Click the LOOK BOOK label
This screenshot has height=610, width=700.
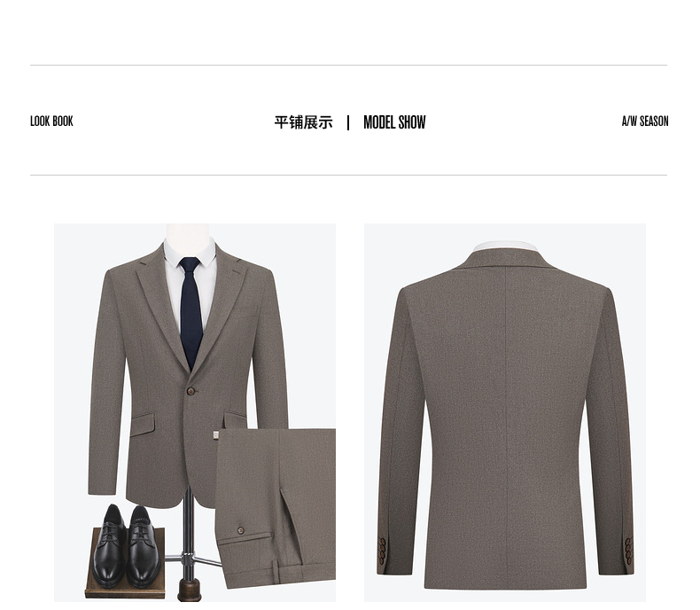(51, 121)
